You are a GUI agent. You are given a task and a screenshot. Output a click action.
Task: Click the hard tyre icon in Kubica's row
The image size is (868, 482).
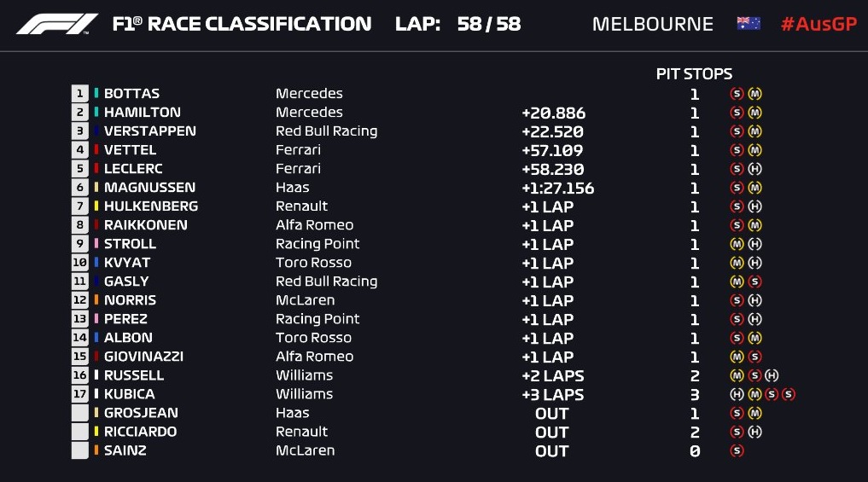737,394
